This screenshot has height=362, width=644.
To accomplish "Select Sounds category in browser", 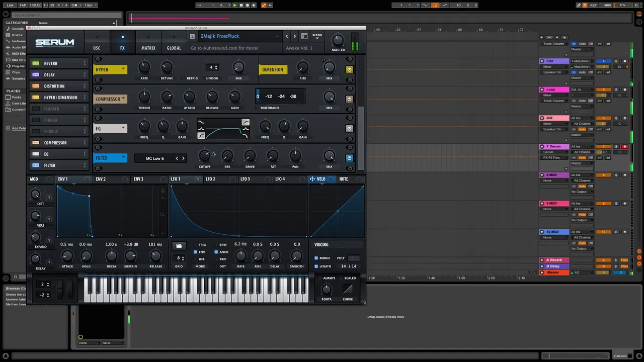I will (17, 29).
